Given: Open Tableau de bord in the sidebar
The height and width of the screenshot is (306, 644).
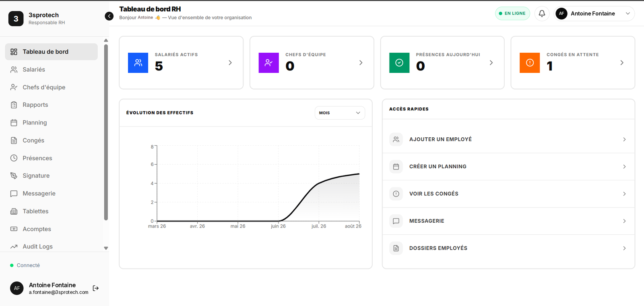Looking at the screenshot, I should (x=52, y=52).
